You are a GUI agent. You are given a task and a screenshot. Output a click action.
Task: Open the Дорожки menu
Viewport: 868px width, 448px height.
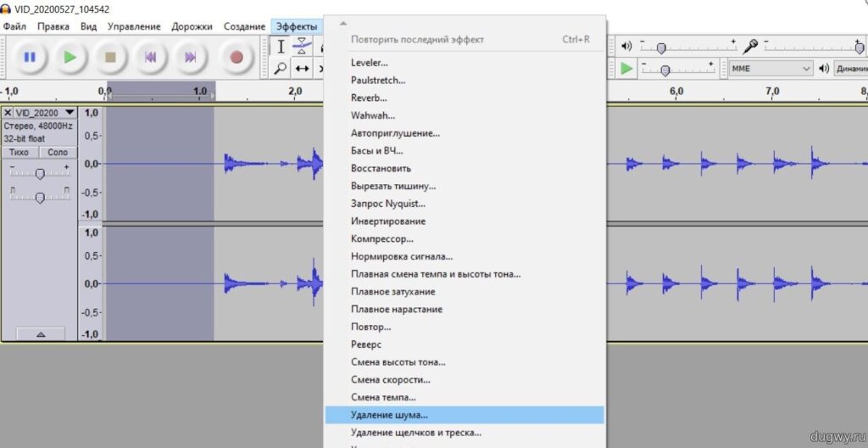click(x=192, y=26)
